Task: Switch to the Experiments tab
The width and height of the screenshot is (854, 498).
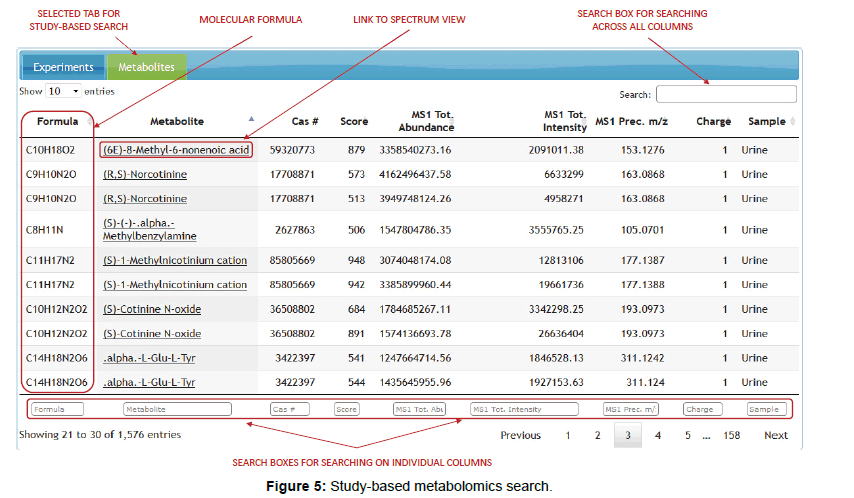Action: coord(63,67)
